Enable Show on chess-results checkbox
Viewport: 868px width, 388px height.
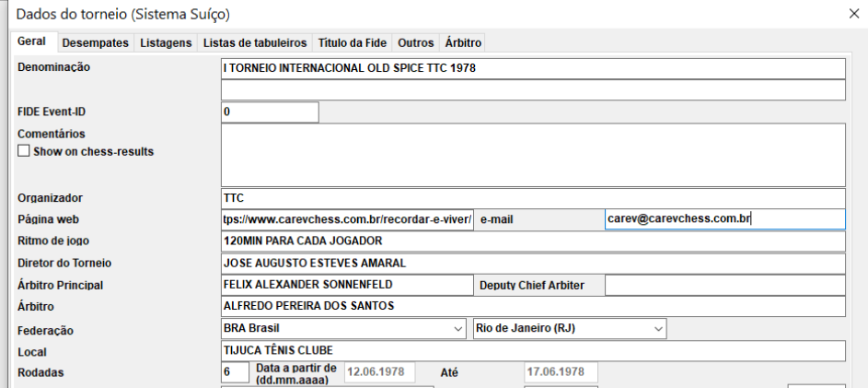[25, 152]
